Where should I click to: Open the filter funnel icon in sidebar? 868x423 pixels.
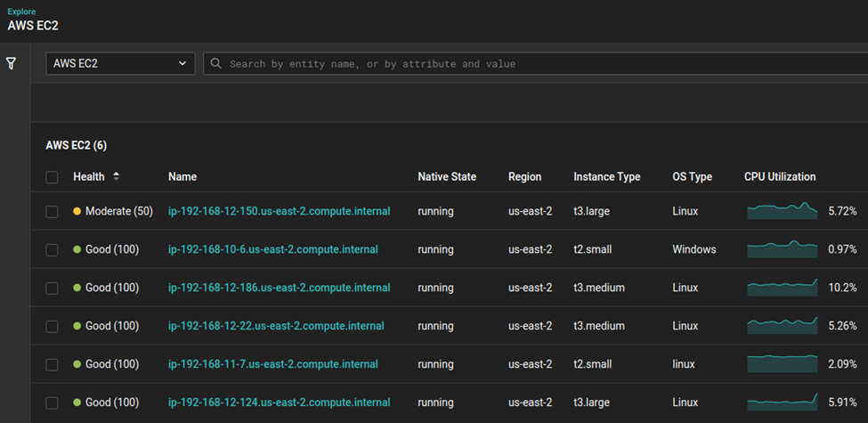11,63
